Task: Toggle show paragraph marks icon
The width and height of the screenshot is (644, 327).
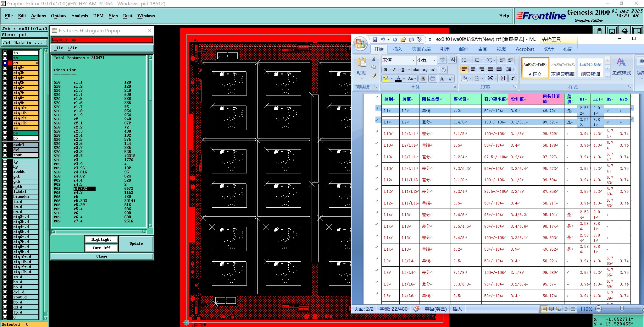Action: click(513, 78)
